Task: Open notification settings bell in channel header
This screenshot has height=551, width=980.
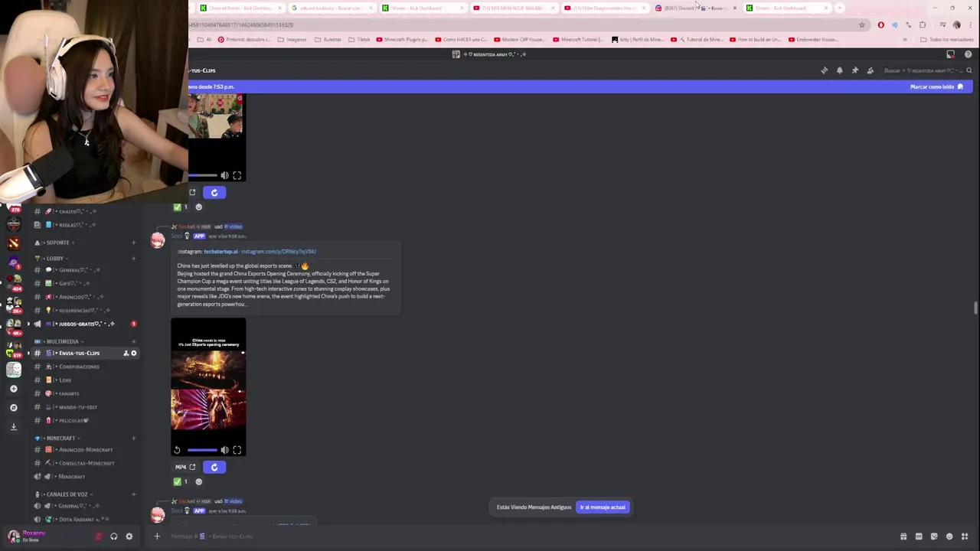Action: pyautogui.click(x=839, y=70)
